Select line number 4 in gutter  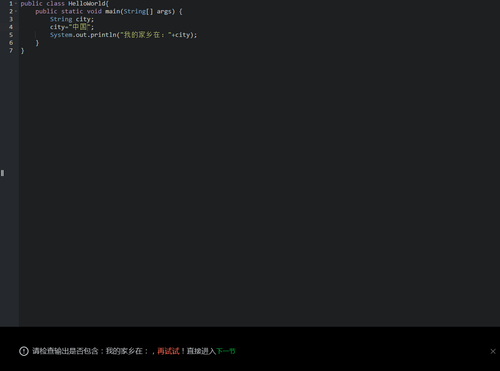[x=11, y=27]
